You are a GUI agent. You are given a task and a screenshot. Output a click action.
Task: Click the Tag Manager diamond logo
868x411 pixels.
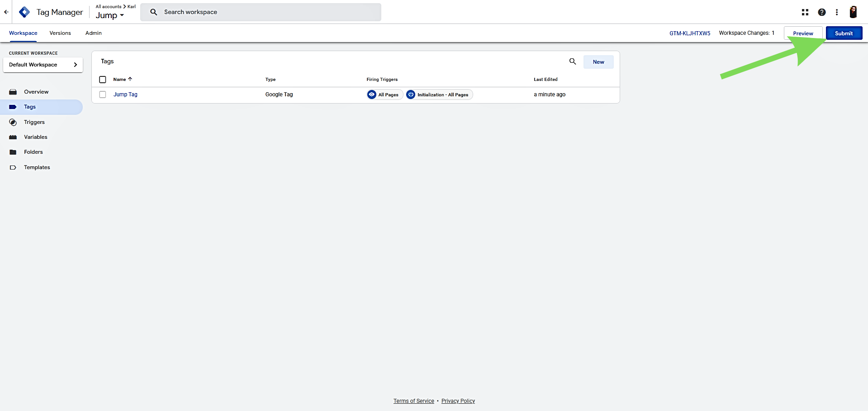24,12
